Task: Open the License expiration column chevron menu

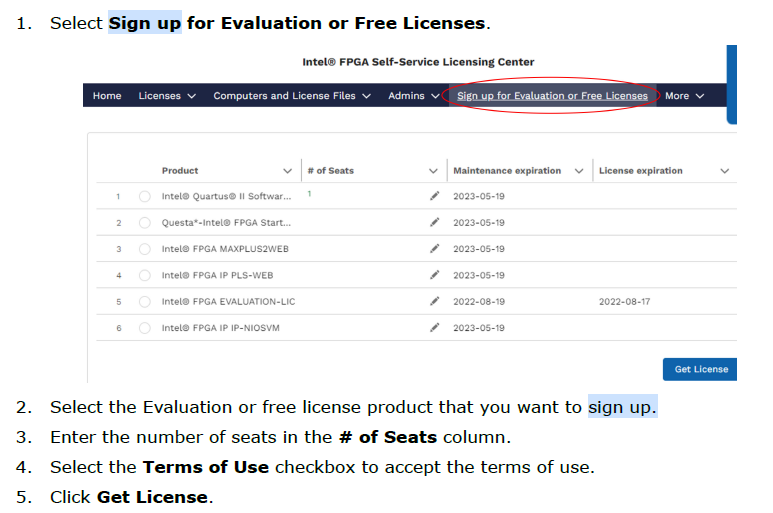Action: tap(725, 171)
